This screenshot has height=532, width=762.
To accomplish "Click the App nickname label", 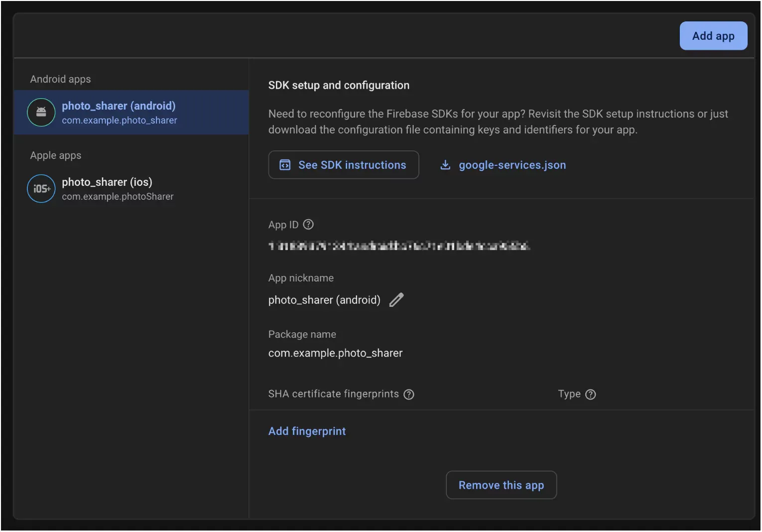I will point(301,278).
